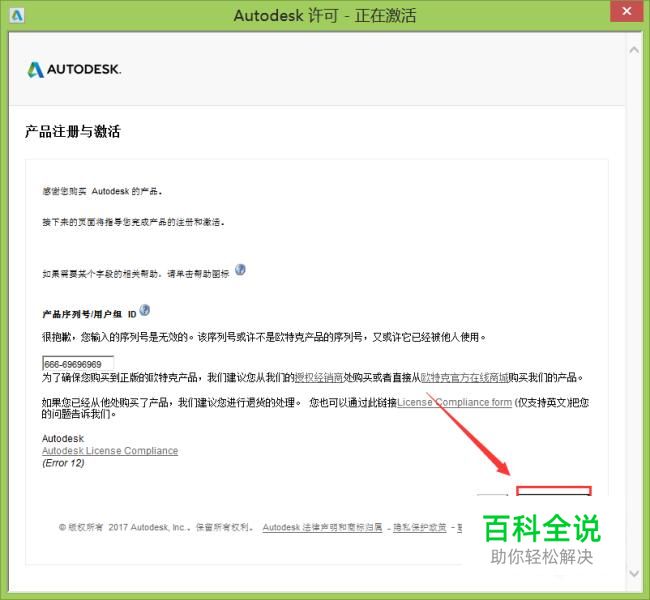Viewport: 650px width, 600px height.
Task: Open Autodesk 法律声明和商标归属 link
Action: (322, 527)
